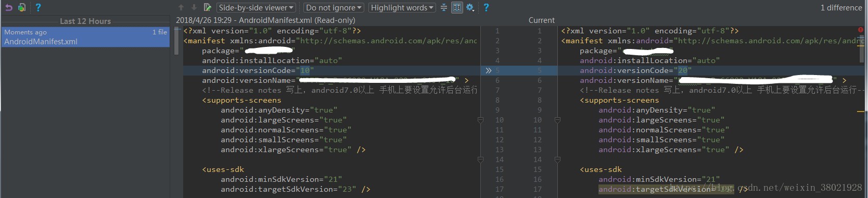868x198 pixels.
Task: Click '1 file' count in history list
Action: [160, 32]
